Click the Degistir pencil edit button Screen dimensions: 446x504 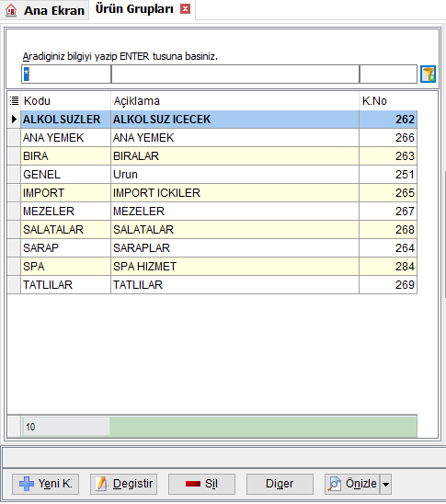click(124, 484)
